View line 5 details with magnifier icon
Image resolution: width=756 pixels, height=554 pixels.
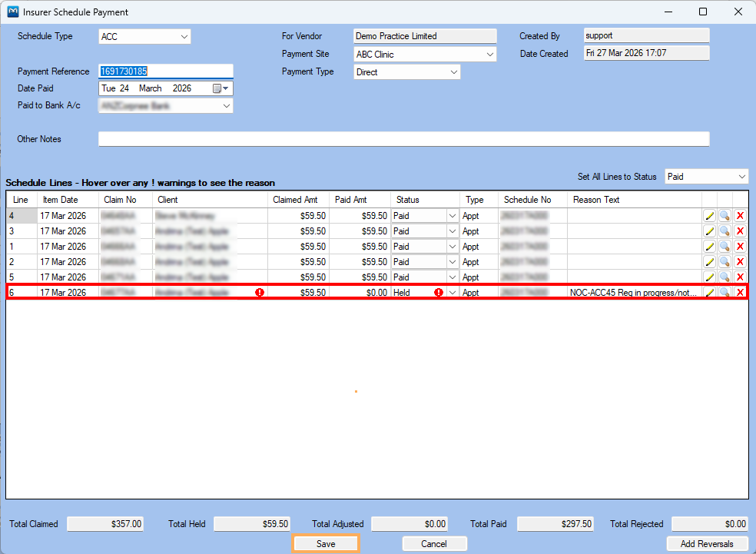[724, 277]
